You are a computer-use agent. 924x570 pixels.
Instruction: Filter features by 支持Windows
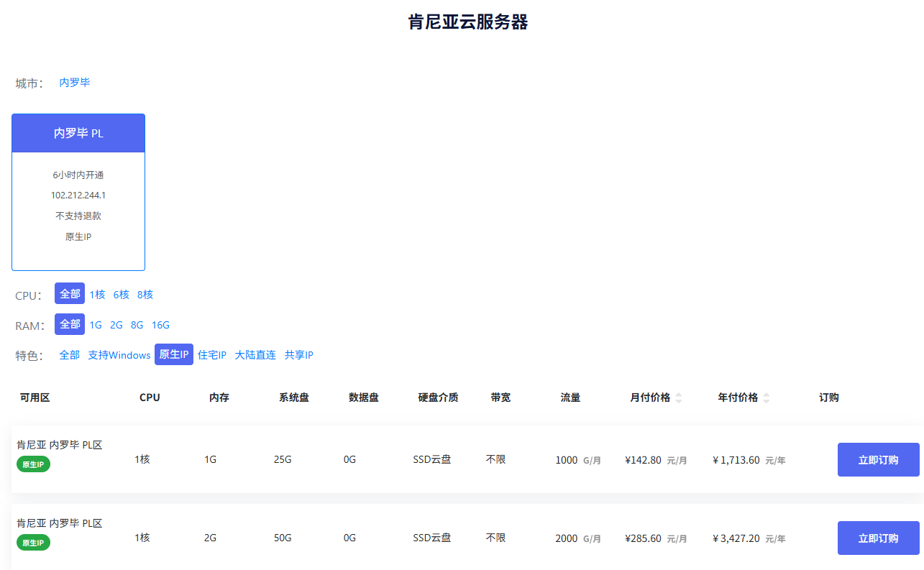point(119,355)
